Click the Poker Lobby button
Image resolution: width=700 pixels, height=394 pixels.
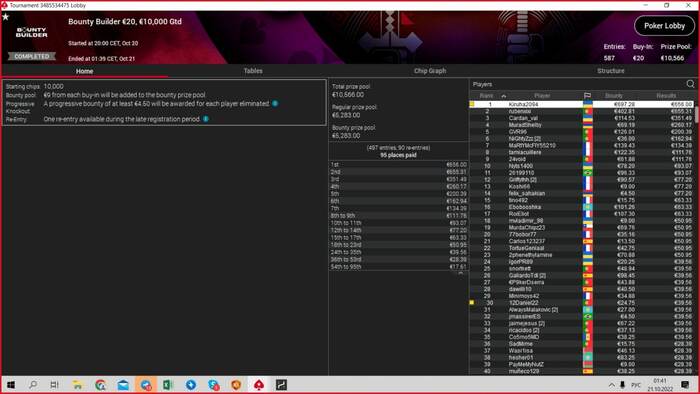point(664,26)
